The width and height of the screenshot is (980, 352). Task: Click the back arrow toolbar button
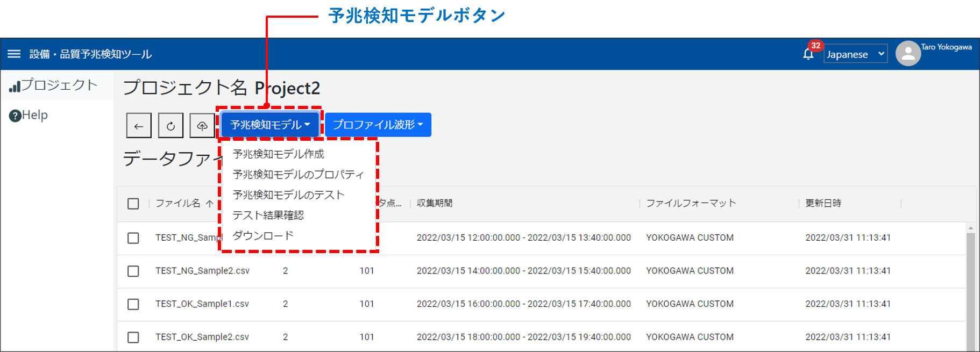139,126
